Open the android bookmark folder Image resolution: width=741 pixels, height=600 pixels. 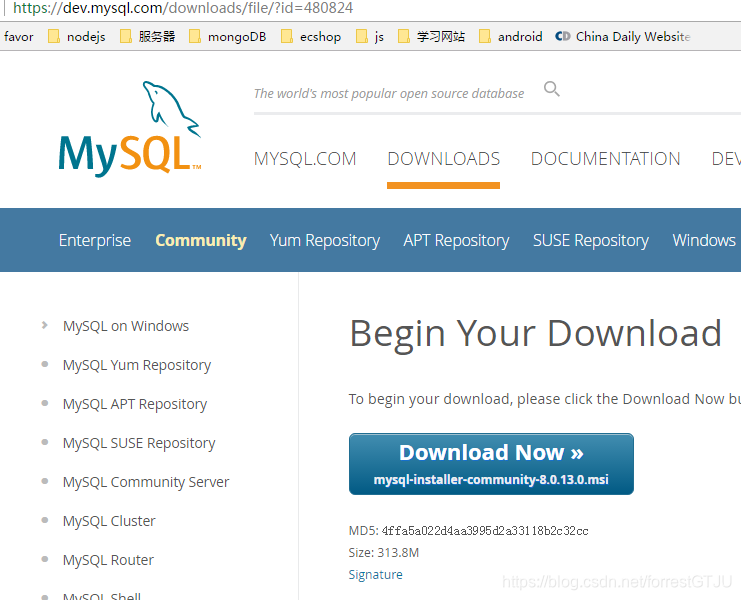[510, 36]
